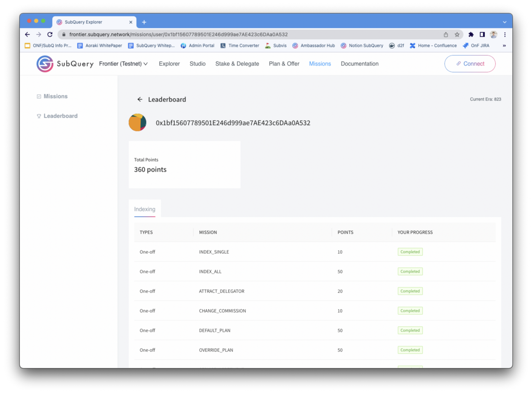
Task: Open the Notion SubQuery bookmark
Action: click(x=362, y=46)
